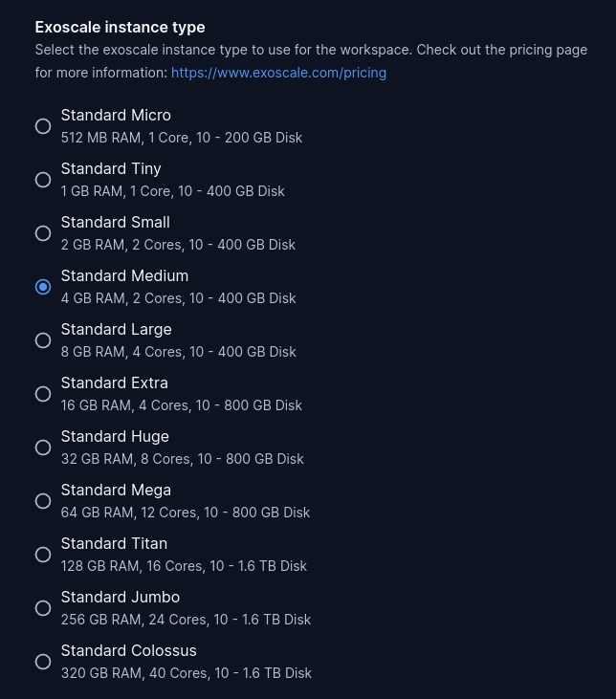The height and width of the screenshot is (699, 616).
Task: Click the "1 GB RAM, 1 Core" description
Action: pyautogui.click(x=172, y=191)
